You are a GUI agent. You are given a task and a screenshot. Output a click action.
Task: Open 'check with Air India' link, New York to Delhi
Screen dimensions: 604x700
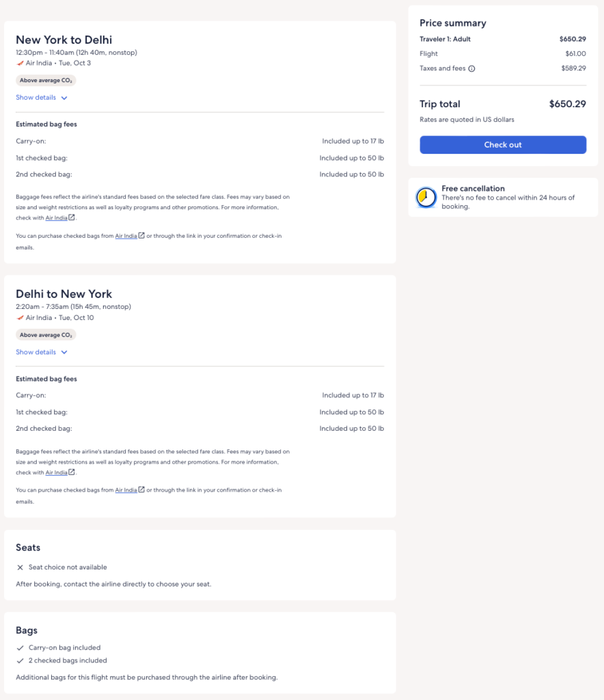[x=57, y=218]
